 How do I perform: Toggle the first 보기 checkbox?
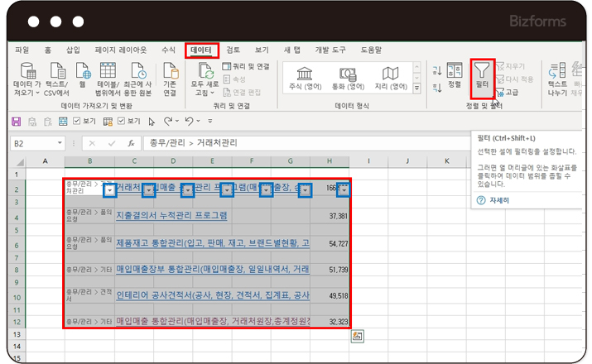click(x=77, y=121)
